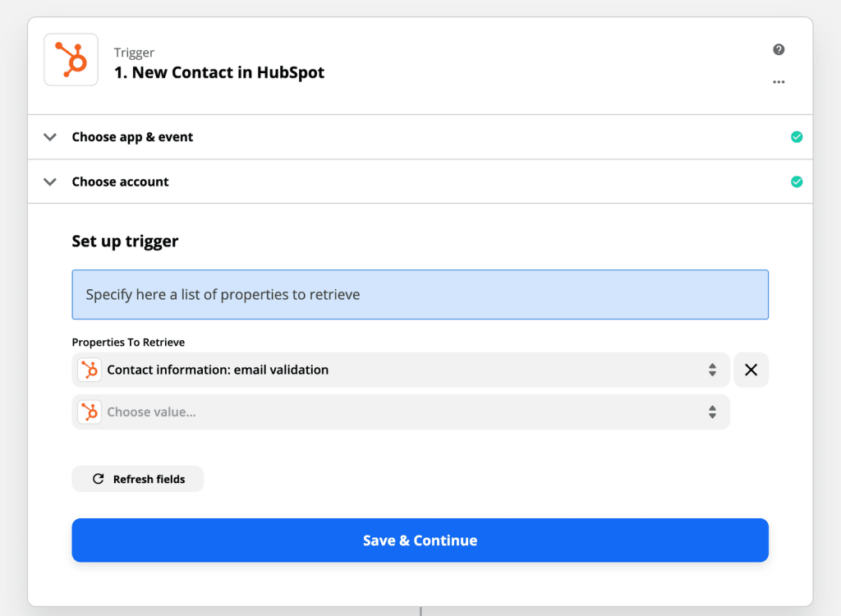Collapse the Choose app & event section
The width and height of the screenshot is (841, 616).
[x=50, y=137]
